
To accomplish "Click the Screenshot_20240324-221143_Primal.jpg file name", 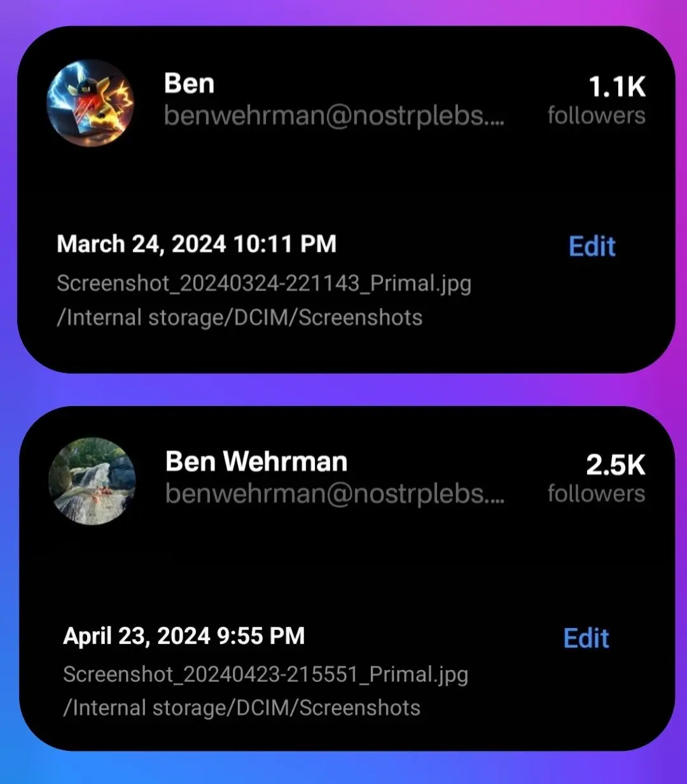I will point(264,283).
